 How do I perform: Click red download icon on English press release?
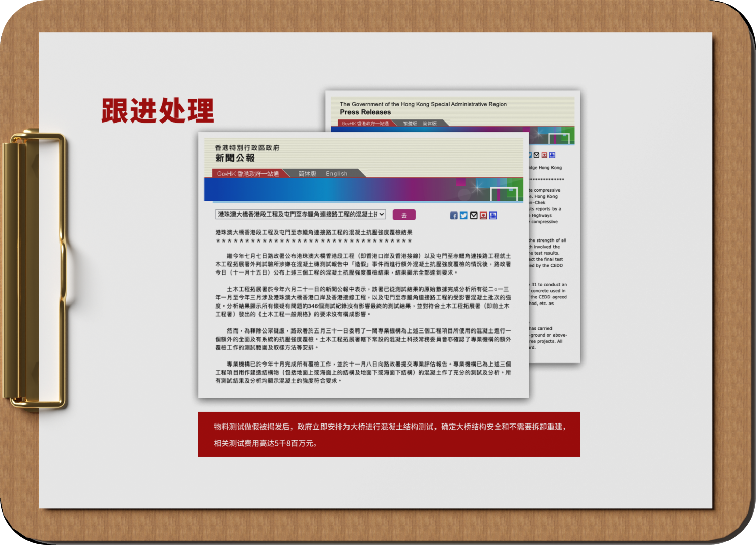[544, 155]
